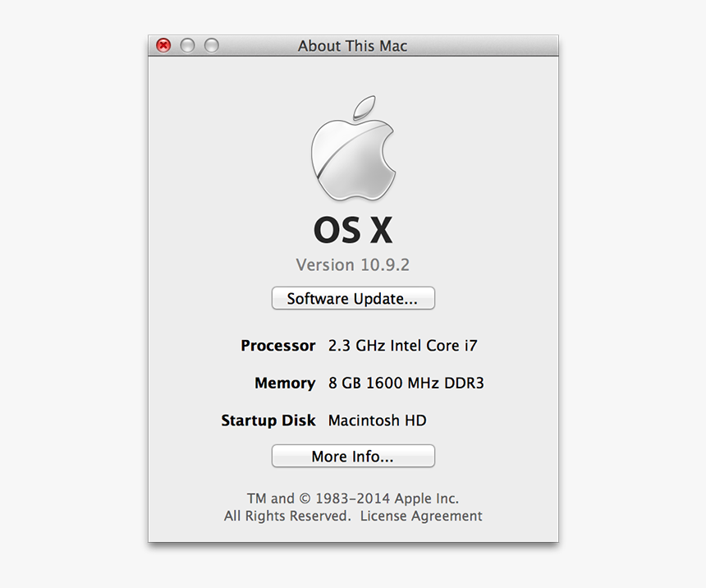The height and width of the screenshot is (588, 706).
Task: Click the red close window icon
Action: [163, 45]
